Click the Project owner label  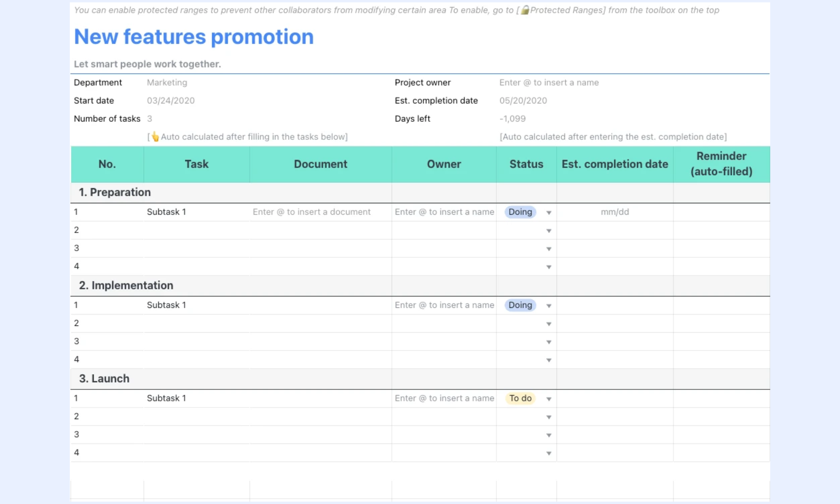coord(423,82)
